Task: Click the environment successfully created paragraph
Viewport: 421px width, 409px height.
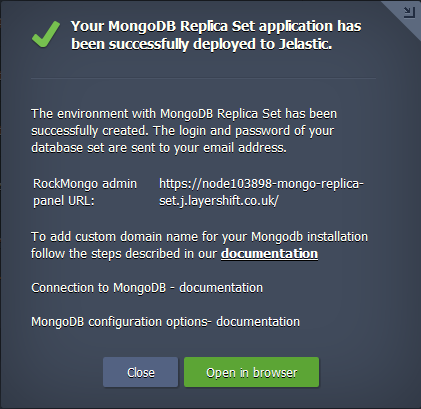Action: 184,131
